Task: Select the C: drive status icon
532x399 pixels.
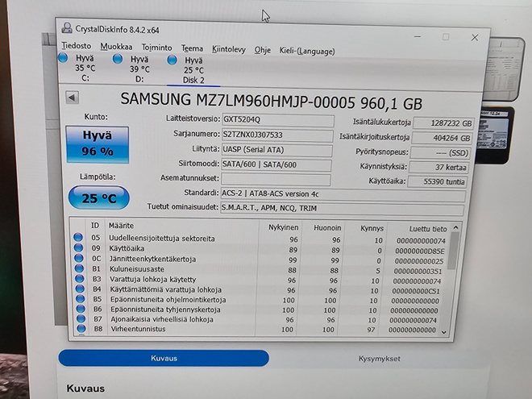Action: pos(63,58)
